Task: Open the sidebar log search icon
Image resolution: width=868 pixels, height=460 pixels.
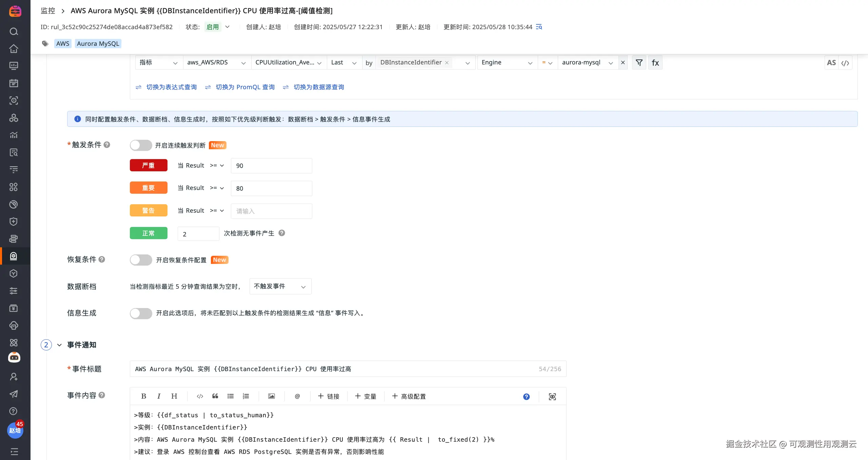Action: [14, 152]
